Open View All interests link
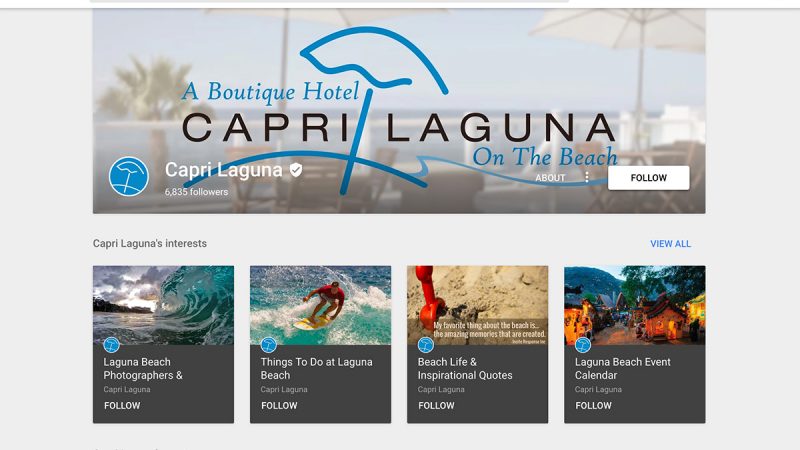 tap(670, 244)
